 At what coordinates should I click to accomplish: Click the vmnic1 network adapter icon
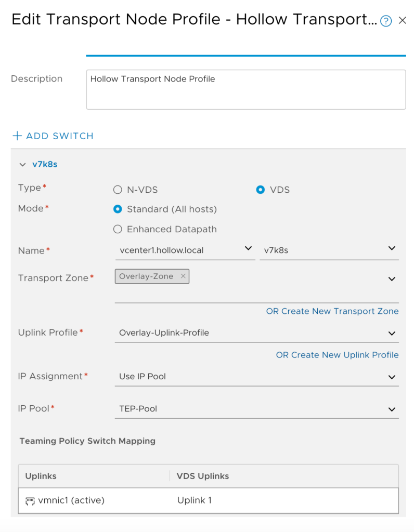(x=30, y=501)
